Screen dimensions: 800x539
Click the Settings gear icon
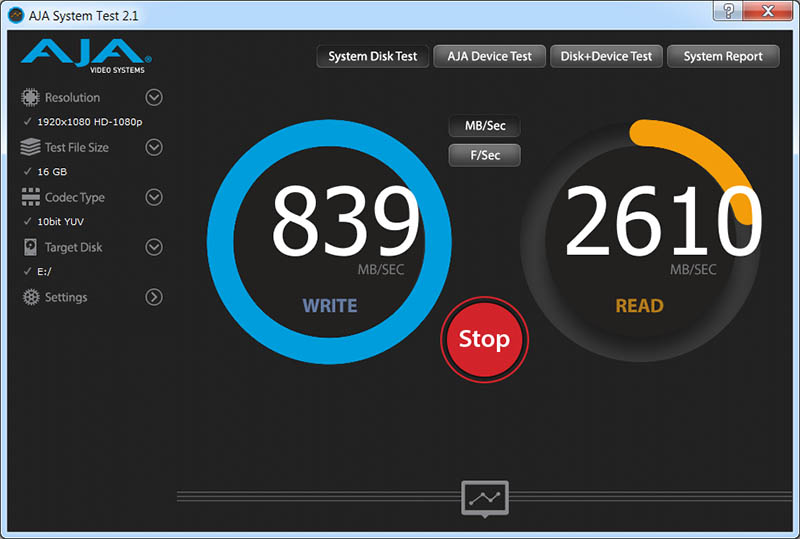[31, 297]
